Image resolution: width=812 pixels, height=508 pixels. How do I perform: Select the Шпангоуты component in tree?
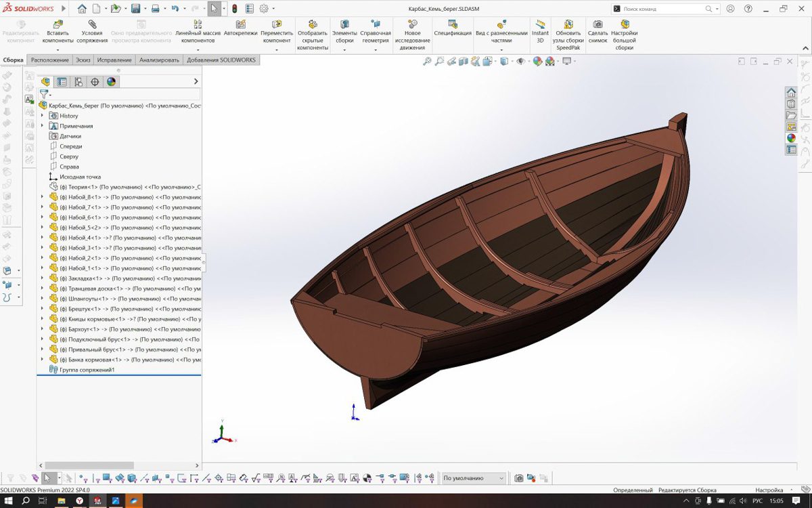(x=84, y=299)
